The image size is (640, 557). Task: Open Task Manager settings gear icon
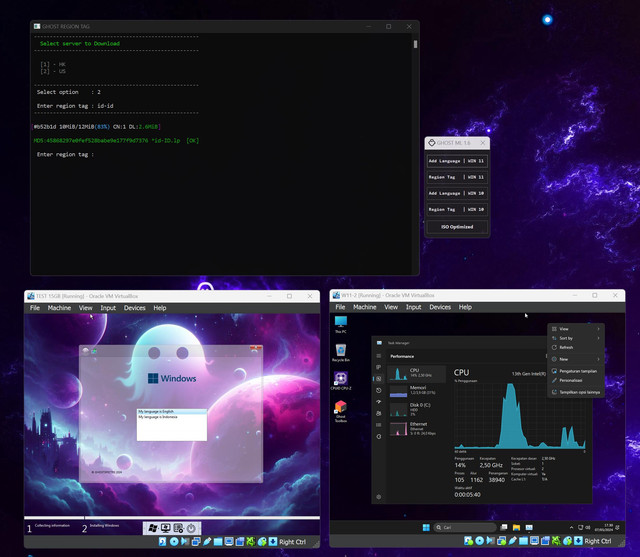[x=379, y=497]
